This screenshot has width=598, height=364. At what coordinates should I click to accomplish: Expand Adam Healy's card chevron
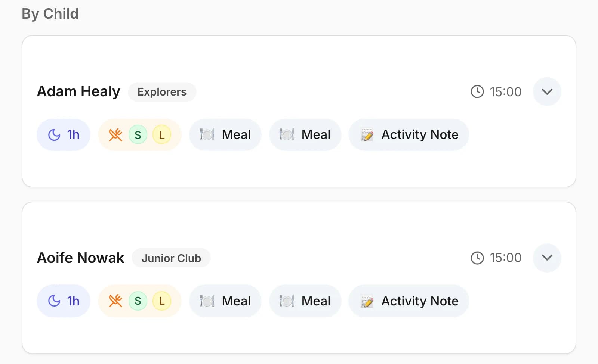point(547,91)
